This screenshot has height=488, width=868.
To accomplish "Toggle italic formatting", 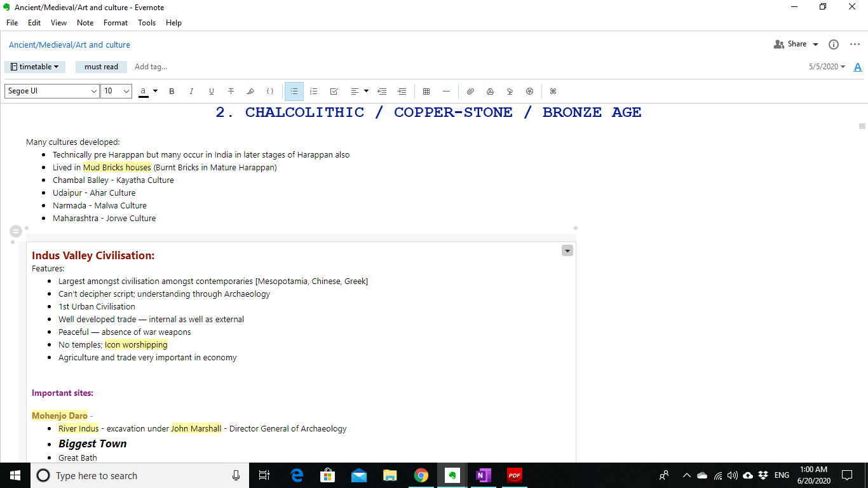I will point(191,91).
